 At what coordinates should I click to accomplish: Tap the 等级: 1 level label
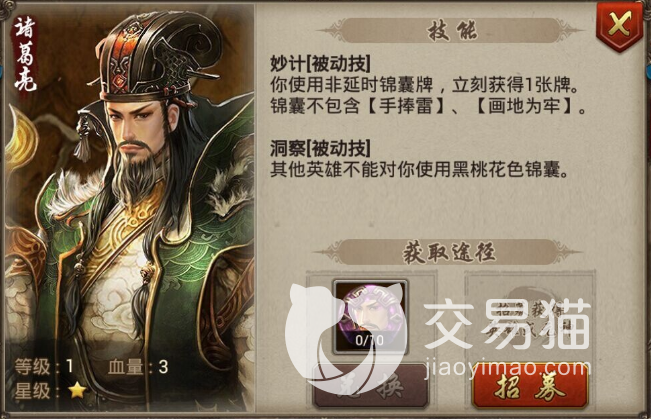(44, 366)
